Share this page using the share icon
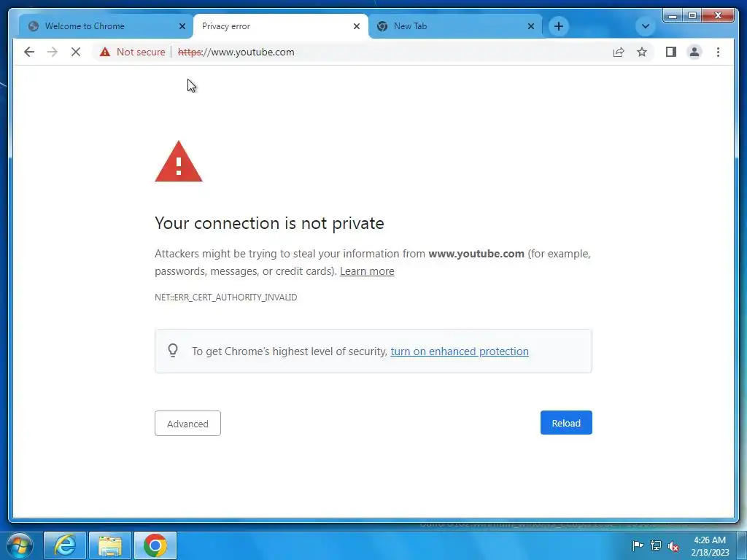This screenshot has width=747, height=560. coord(619,52)
